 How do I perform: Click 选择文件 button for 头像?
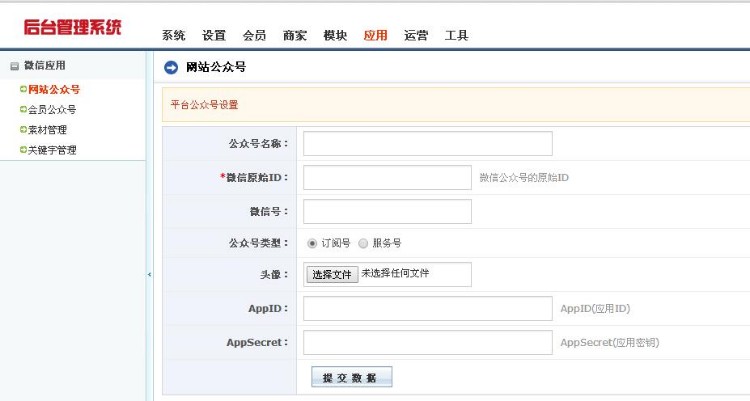332,274
